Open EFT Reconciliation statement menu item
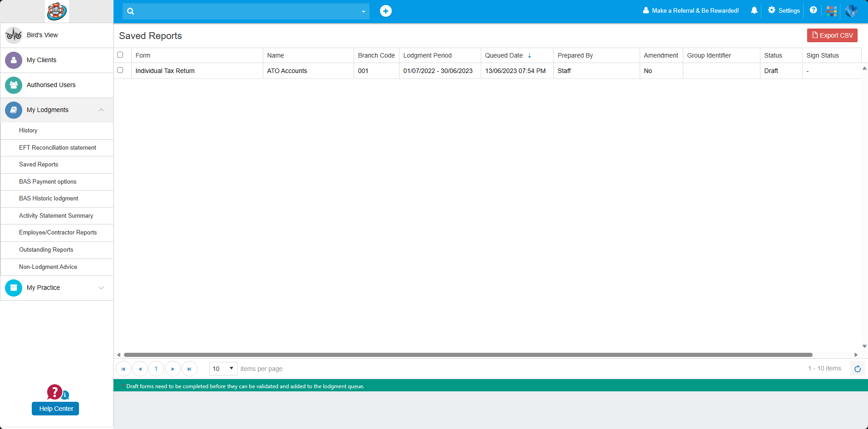This screenshot has height=429, width=868. [x=58, y=148]
